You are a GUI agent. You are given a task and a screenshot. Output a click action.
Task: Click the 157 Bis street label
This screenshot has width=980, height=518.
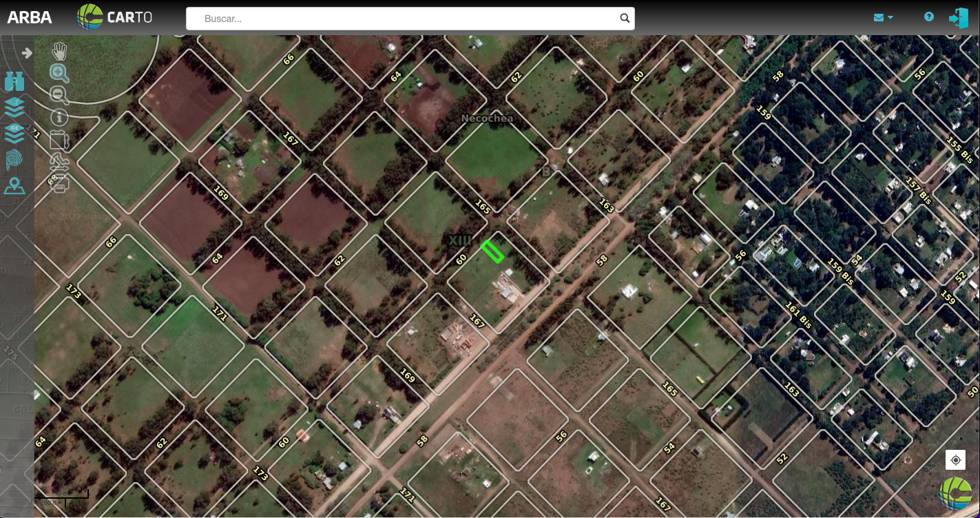point(918,191)
